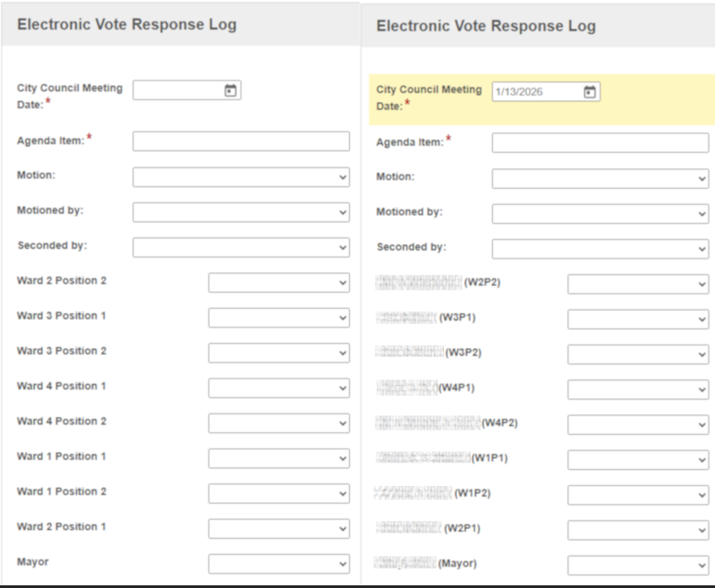The image size is (715, 588).
Task: Open the (W1P2) member vote dropdown
Action: [x=637, y=494]
